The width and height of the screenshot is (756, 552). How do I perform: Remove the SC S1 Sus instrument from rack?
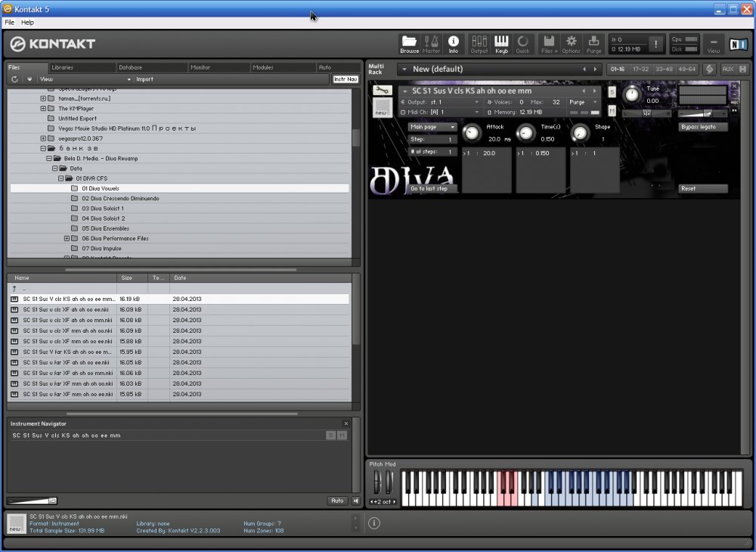click(734, 85)
